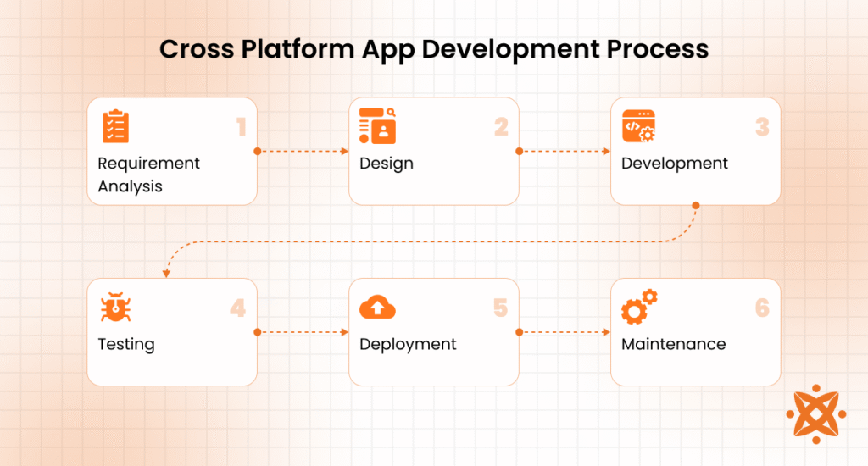Click the step number 6 in Maintenance card

point(762,308)
